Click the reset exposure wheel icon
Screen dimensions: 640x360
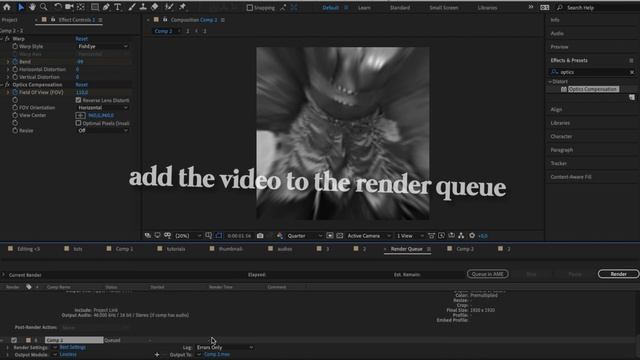pyautogui.click(x=472, y=236)
